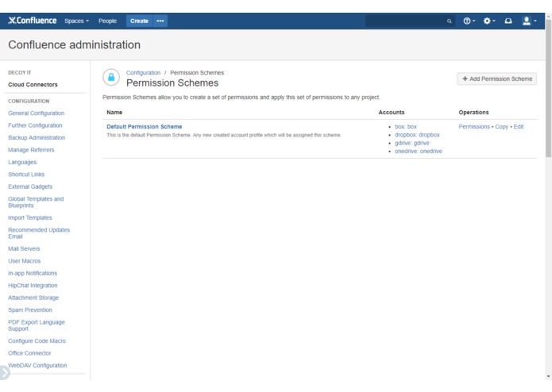The width and height of the screenshot is (552, 392).
Task: Click Edit operation link
Action: pyautogui.click(x=518, y=126)
